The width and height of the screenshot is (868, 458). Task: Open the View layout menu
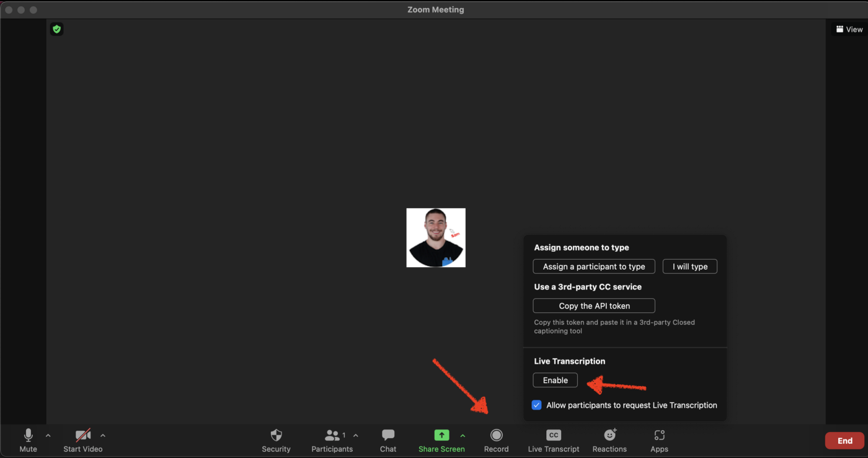849,29
